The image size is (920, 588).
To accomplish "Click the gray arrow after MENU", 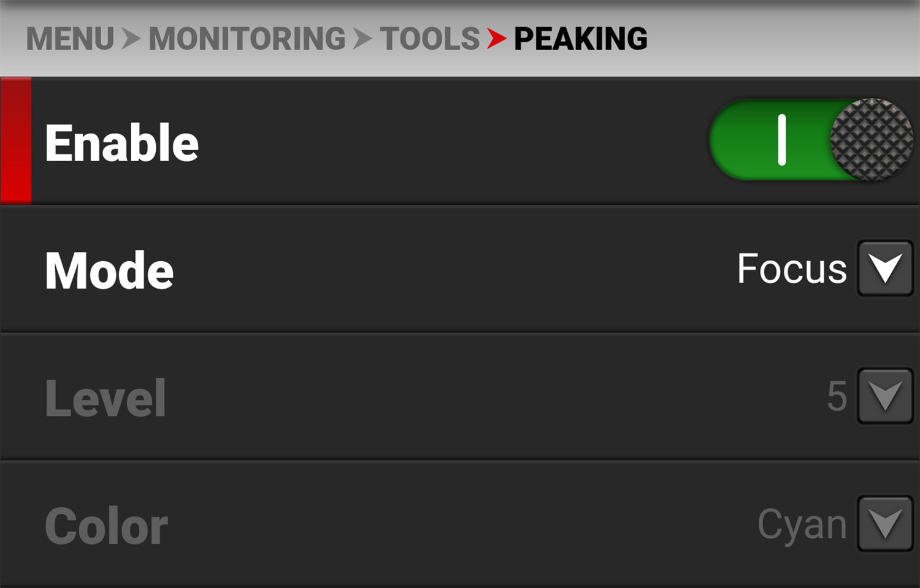I will (131, 39).
